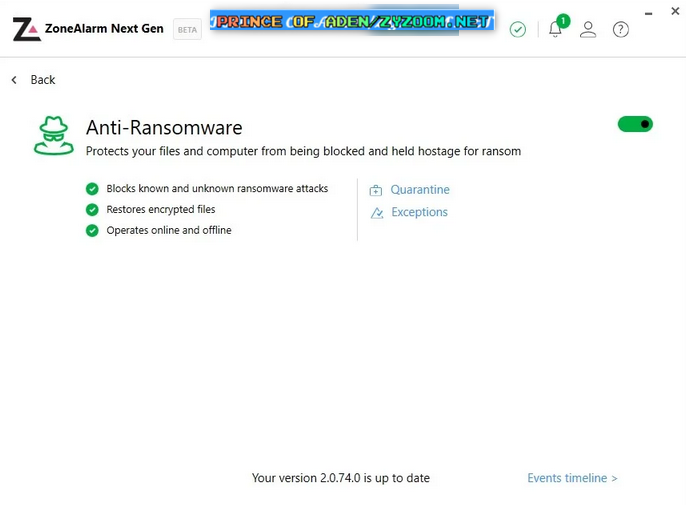The image size is (686, 505).
Task: Open the user account profile icon
Action: 588,30
